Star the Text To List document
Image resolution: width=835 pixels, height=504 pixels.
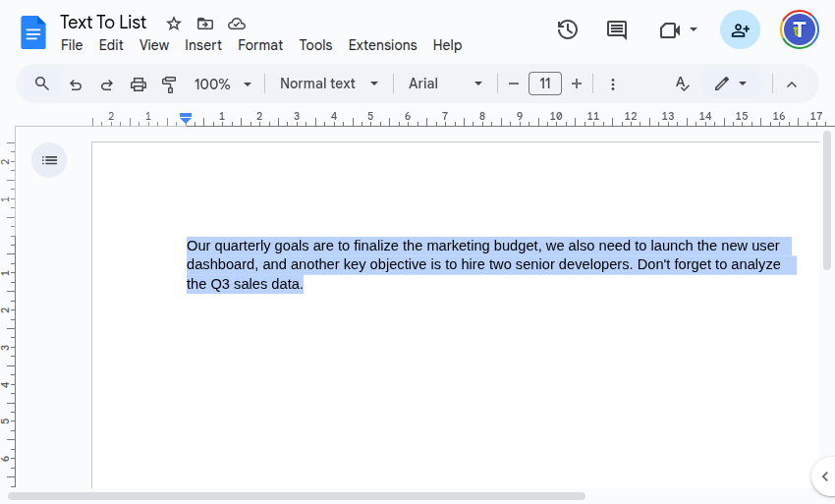tap(174, 24)
